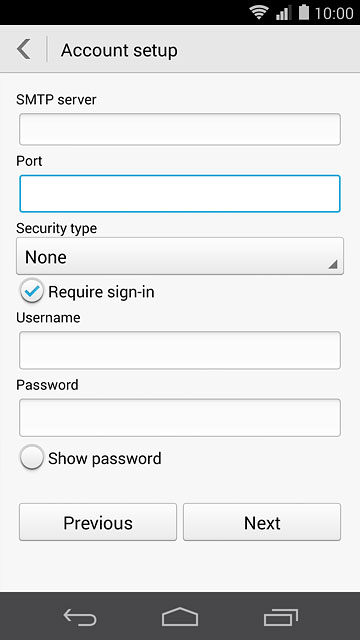Open the recent apps navigation button
The width and height of the screenshot is (360, 640).
click(280, 617)
